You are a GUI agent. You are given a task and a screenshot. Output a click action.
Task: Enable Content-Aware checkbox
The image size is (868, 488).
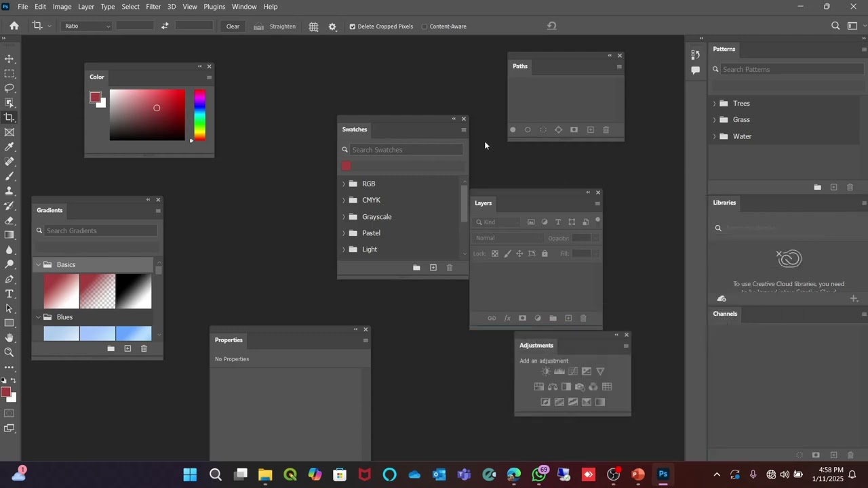click(425, 26)
